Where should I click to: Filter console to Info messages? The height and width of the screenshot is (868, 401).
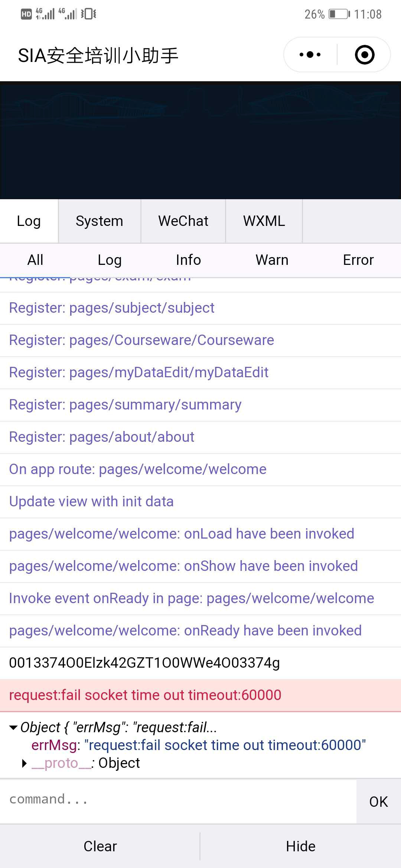[x=188, y=260]
